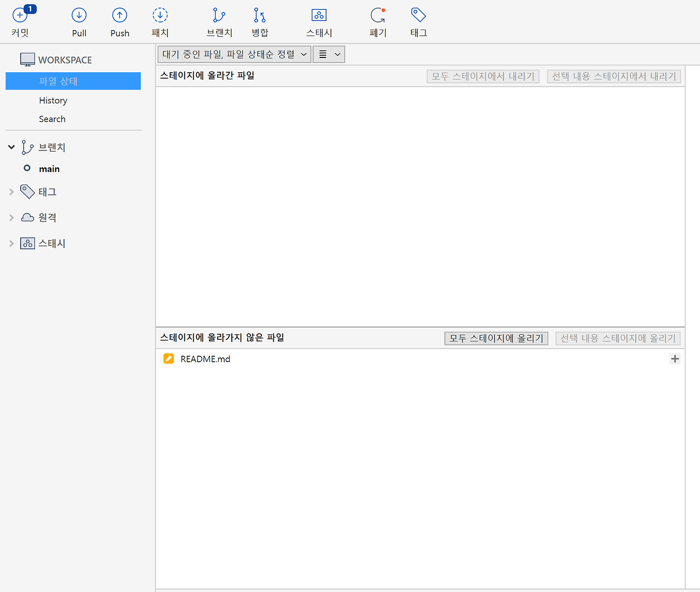Click the current-branch circle marker beside main
Viewport: 700px width, 592px height.
pos(27,169)
